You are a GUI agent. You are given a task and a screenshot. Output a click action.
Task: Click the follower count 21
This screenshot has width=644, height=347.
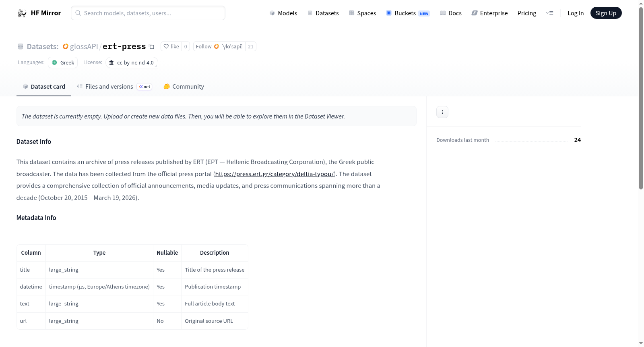[x=251, y=46]
